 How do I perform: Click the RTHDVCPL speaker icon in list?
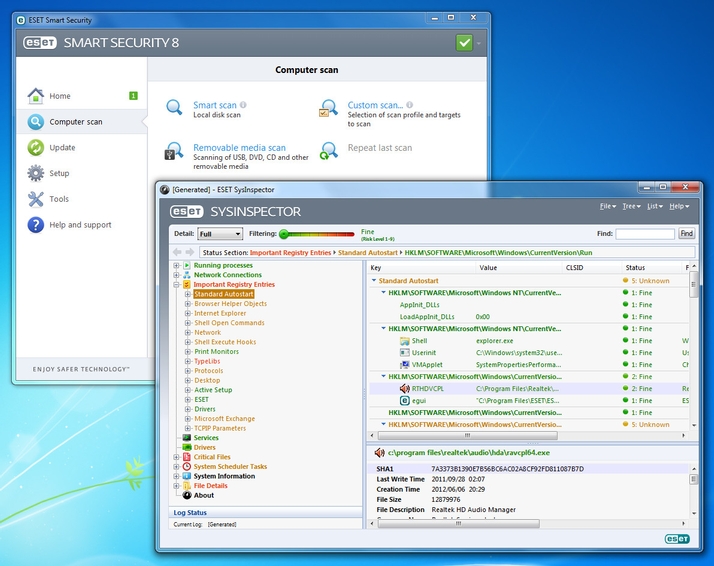(404, 388)
